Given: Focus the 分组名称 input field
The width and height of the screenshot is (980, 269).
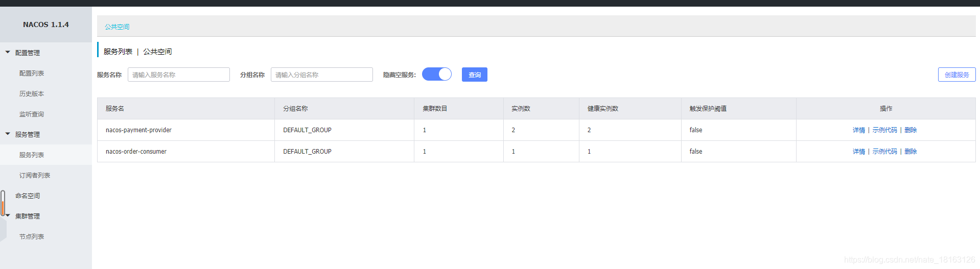Looking at the screenshot, I should tap(322, 75).
